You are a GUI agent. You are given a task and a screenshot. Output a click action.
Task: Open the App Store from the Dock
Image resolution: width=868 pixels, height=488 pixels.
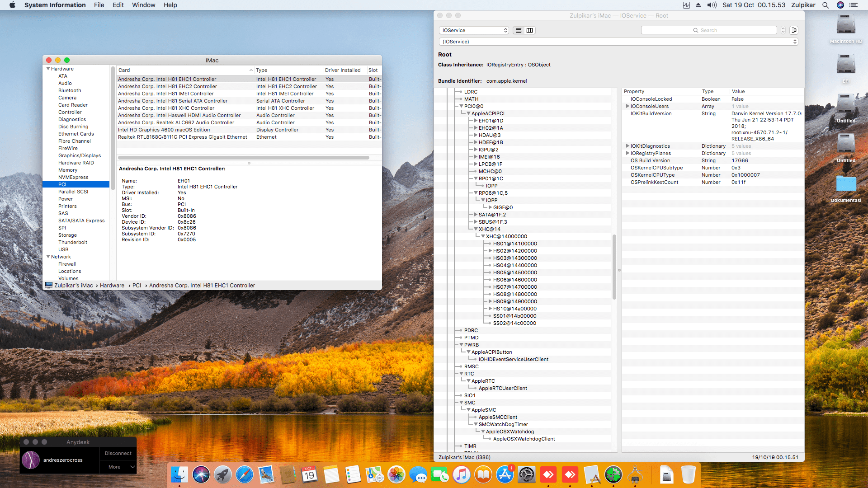(x=505, y=475)
